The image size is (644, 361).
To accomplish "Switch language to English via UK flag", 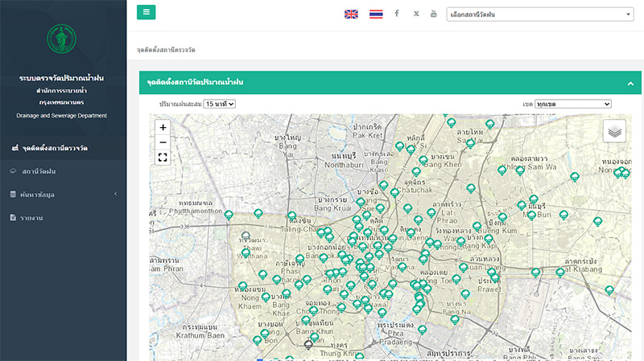I will point(351,14).
